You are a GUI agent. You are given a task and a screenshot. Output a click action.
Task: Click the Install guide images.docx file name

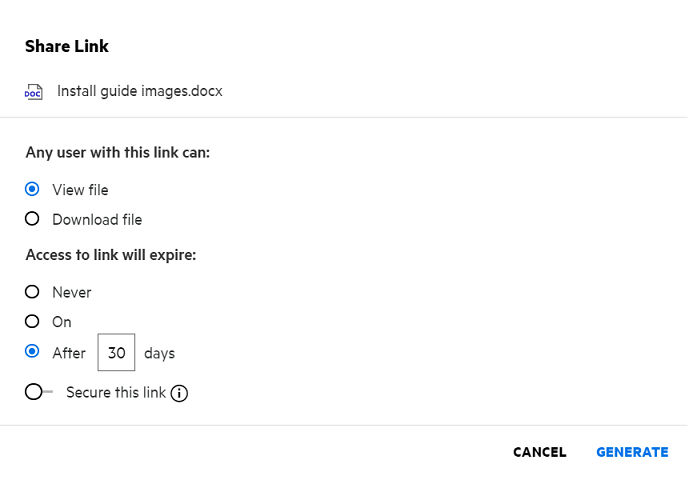coord(139,91)
